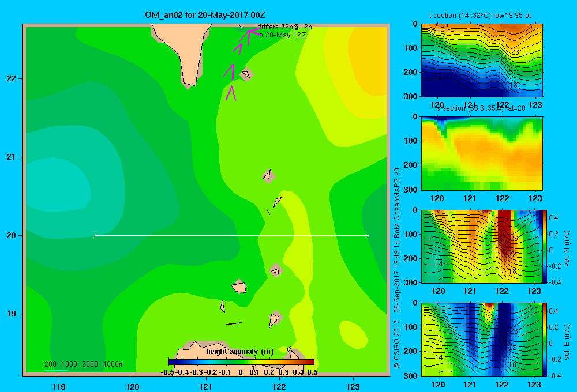Click the "0.4" tick on velocity N colorbar

(x=553, y=218)
